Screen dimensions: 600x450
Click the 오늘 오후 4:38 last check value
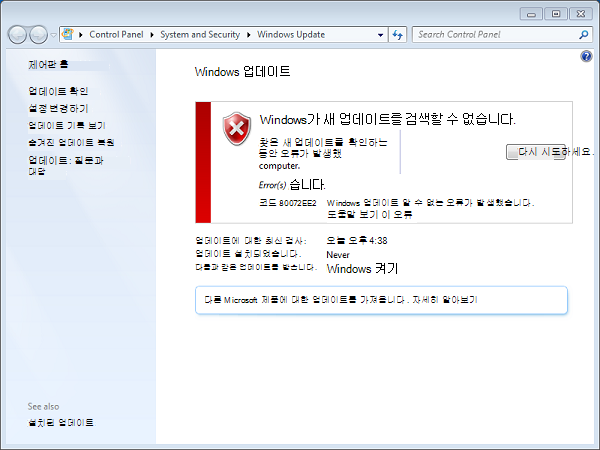point(357,241)
